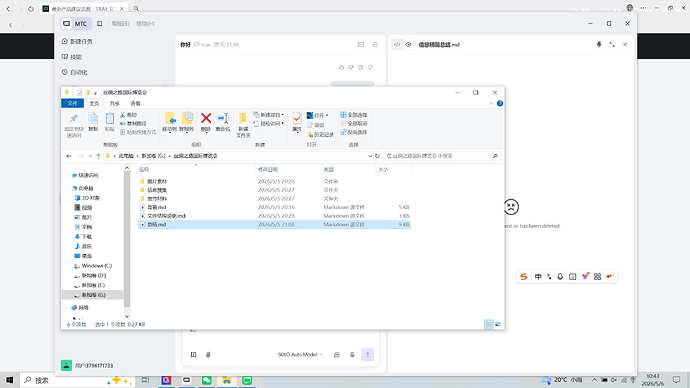The image size is (690, 388).
Task: Toggle the sidebar panel icon next to MTC
Action: point(99,24)
